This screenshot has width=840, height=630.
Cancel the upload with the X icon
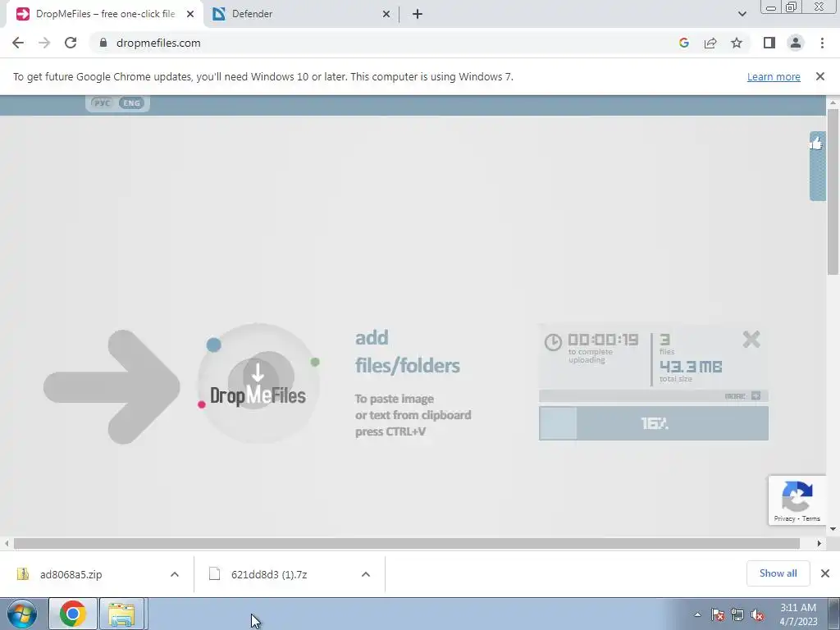pos(751,339)
